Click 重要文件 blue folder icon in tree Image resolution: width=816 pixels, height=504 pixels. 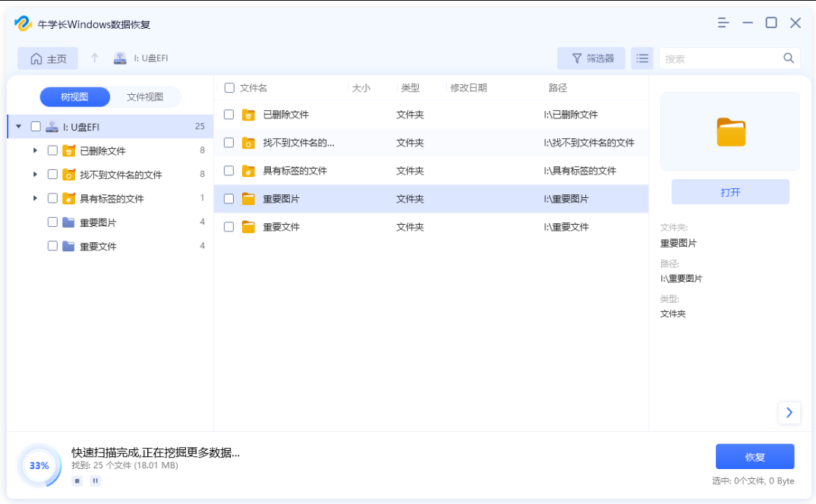[68, 246]
